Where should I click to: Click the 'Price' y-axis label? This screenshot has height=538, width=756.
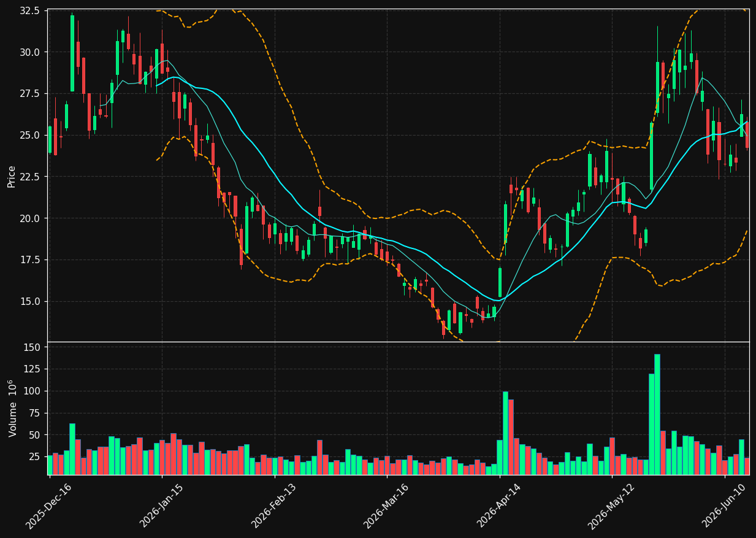12,175
